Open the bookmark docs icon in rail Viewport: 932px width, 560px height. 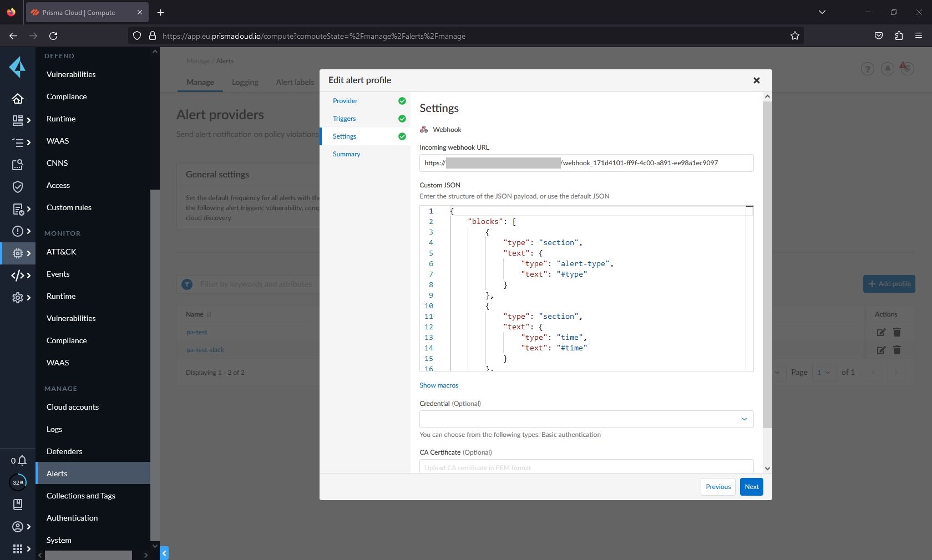tap(18, 505)
